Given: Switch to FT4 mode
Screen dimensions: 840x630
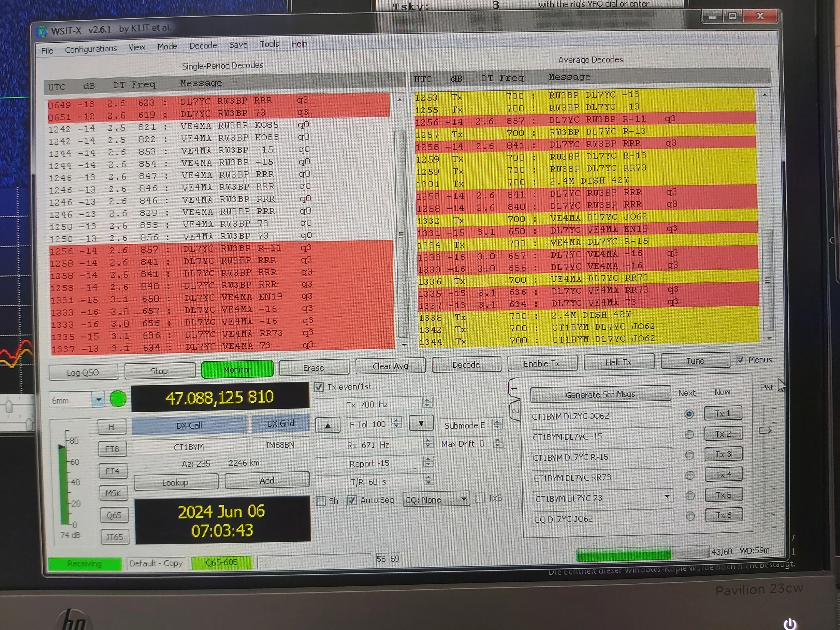Looking at the screenshot, I should [113, 471].
